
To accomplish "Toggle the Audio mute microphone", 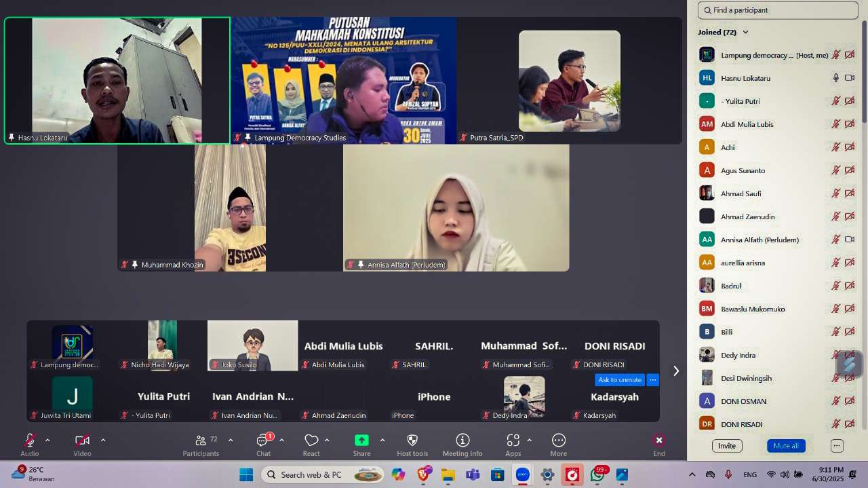I will [x=30, y=440].
